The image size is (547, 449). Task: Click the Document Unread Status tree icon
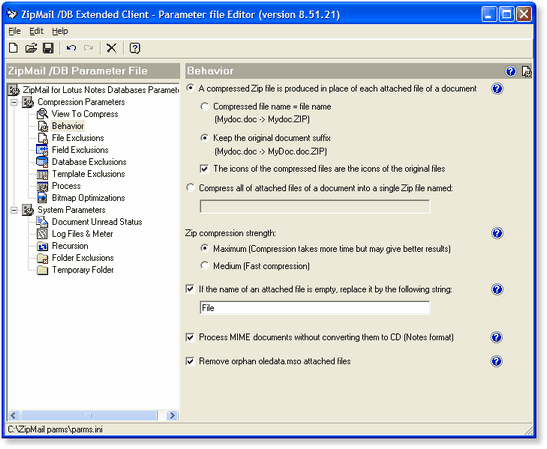coord(42,222)
